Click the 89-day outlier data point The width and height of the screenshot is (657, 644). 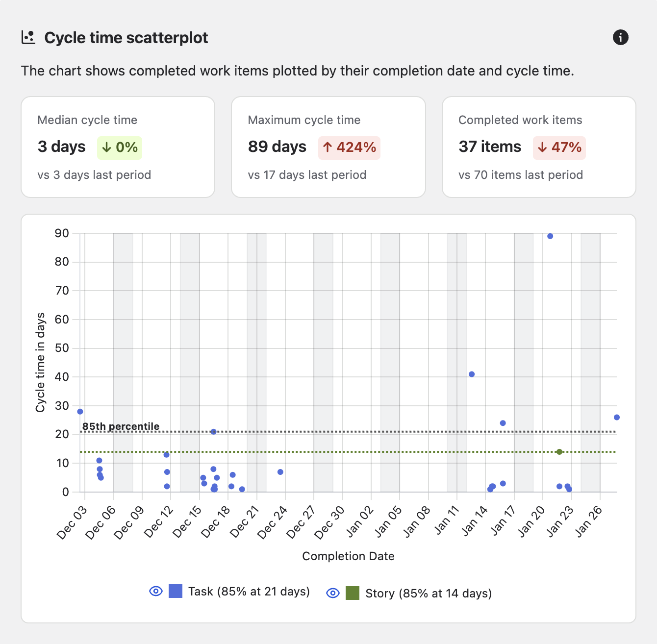pos(550,236)
